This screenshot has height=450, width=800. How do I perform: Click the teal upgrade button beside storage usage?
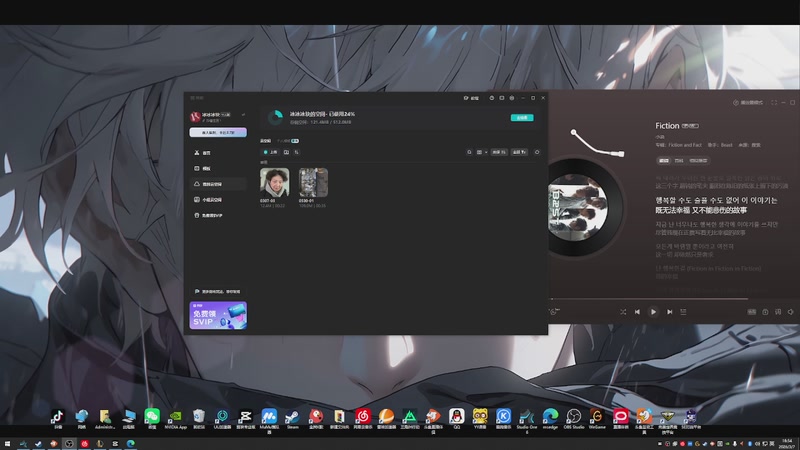pyautogui.click(x=521, y=118)
